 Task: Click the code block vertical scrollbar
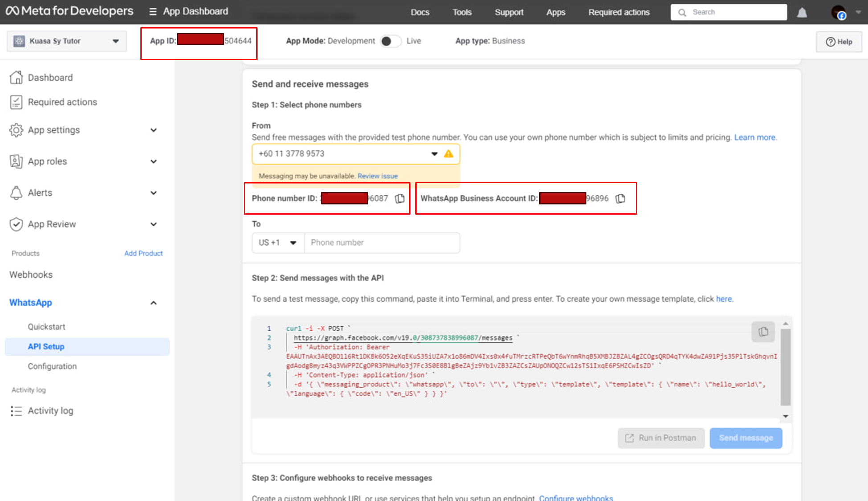point(785,367)
